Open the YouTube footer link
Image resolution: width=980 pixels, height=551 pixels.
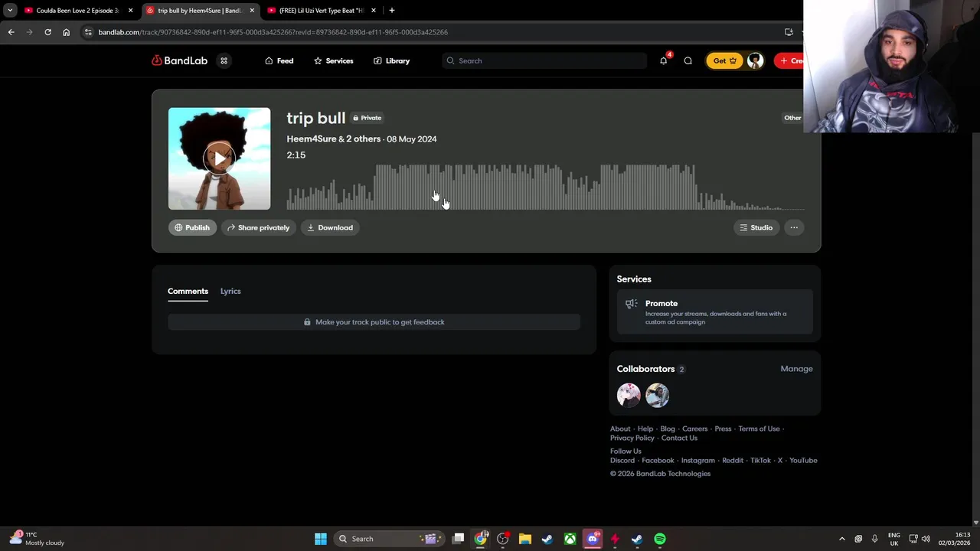point(803,460)
